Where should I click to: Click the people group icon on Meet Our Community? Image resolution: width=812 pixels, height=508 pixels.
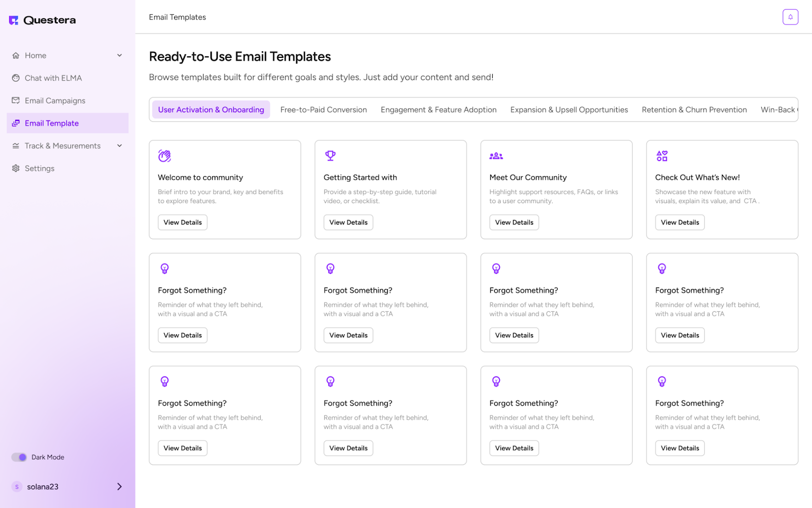point(496,156)
